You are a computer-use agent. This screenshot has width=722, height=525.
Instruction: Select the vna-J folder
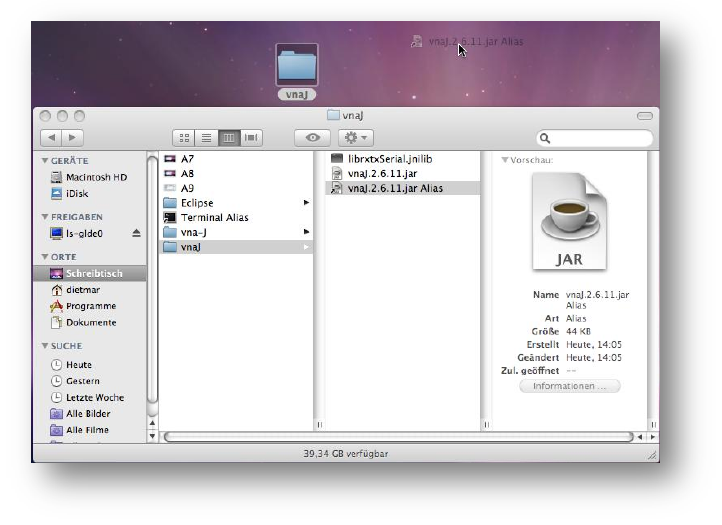point(236,232)
